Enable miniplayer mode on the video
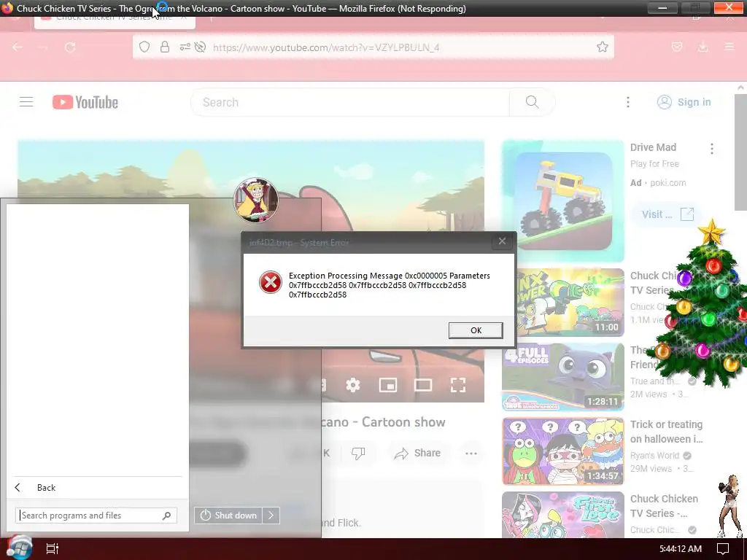Viewport: 747px width, 560px height. (388, 385)
